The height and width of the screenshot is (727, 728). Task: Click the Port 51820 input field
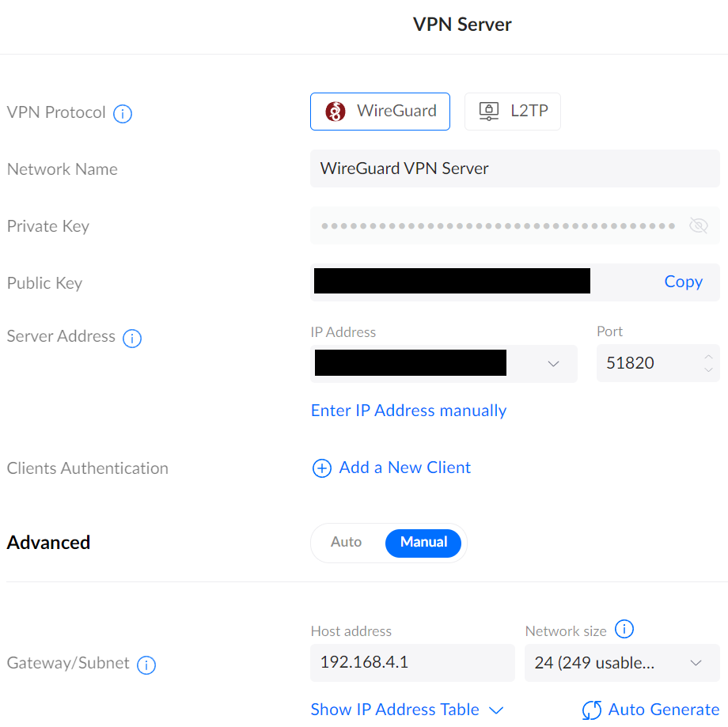point(658,363)
